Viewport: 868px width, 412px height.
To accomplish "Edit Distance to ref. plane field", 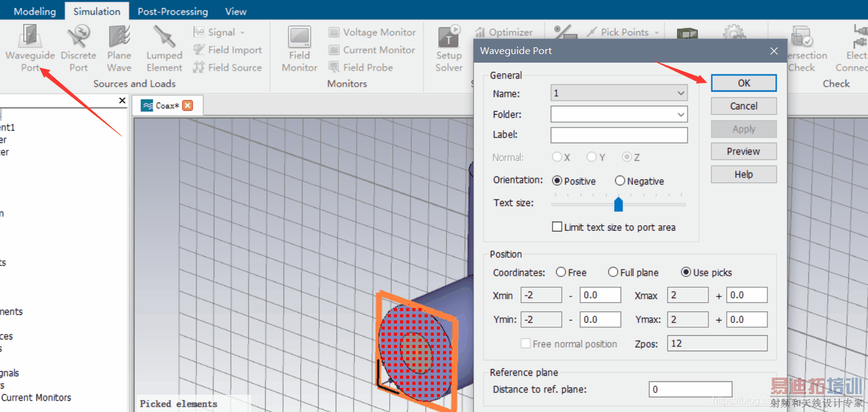I will (691, 389).
